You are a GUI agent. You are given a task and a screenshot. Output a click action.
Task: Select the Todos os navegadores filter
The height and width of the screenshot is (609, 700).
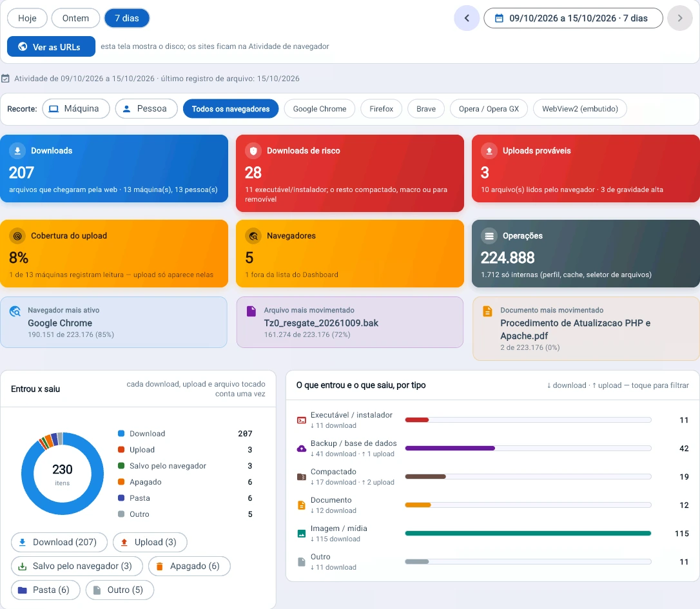click(231, 109)
